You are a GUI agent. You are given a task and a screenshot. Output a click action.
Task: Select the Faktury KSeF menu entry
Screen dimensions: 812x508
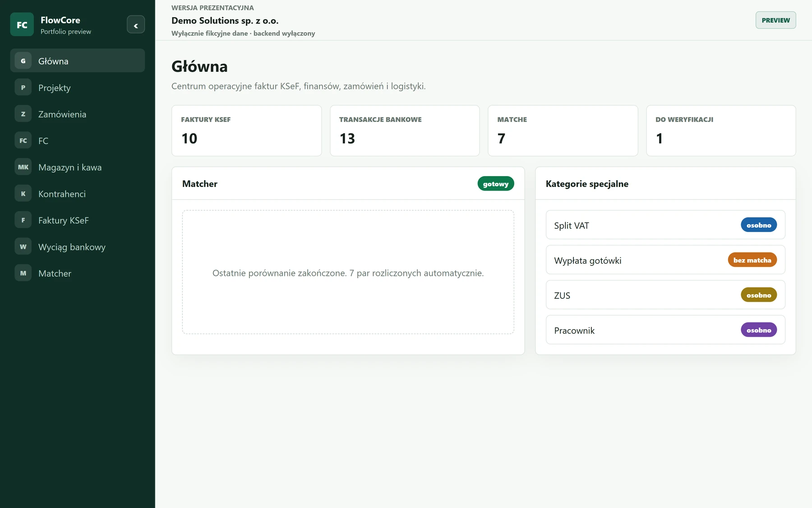point(78,220)
